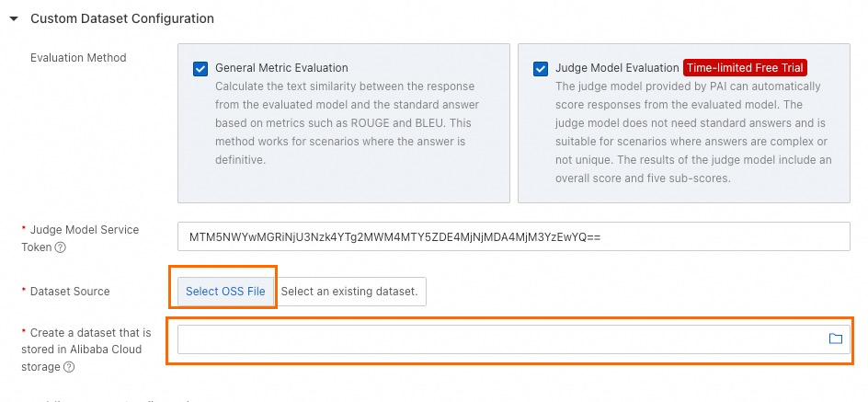868x402 pixels.
Task: Open help icon beside Judge Model Service Token
Action: tap(61, 248)
